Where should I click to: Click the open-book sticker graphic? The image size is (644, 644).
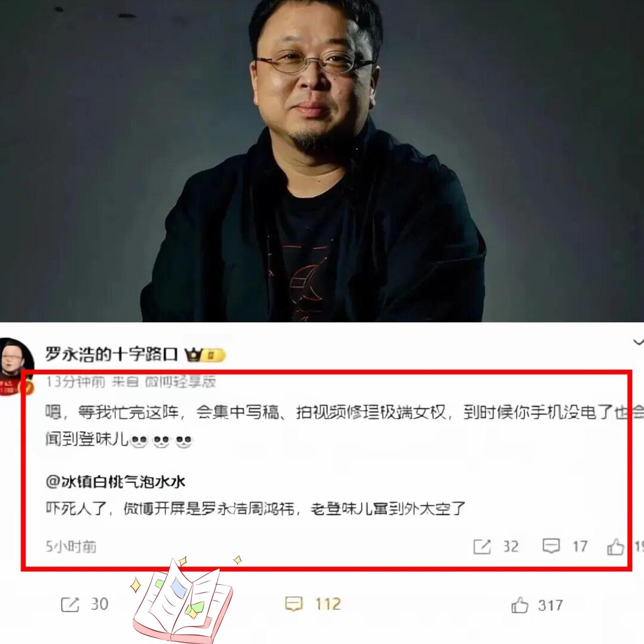pyautogui.click(x=183, y=599)
